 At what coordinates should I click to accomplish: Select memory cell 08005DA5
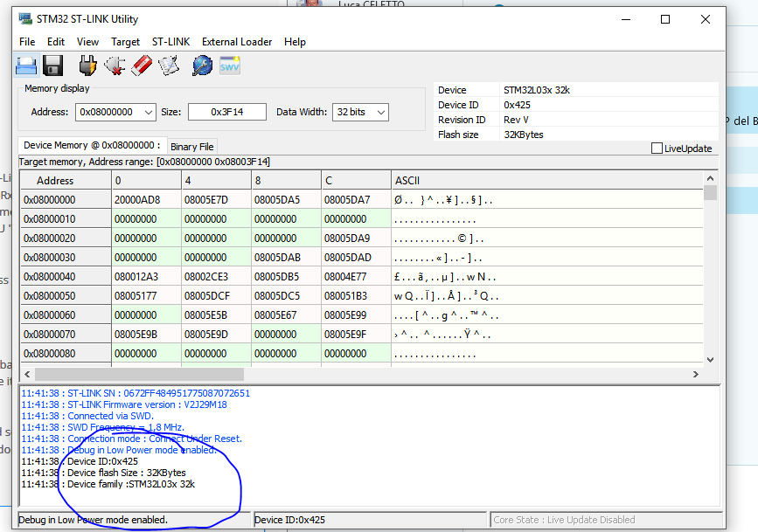(286, 199)
